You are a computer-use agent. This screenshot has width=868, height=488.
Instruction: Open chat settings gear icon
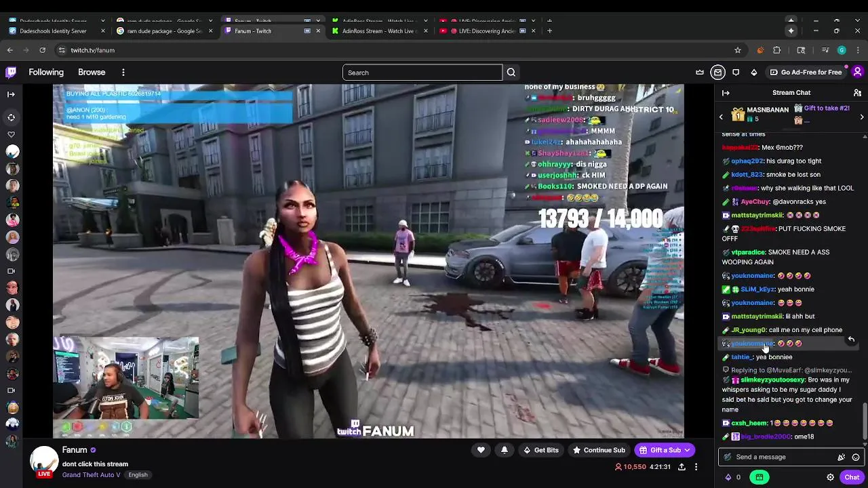tap(830, 477)
